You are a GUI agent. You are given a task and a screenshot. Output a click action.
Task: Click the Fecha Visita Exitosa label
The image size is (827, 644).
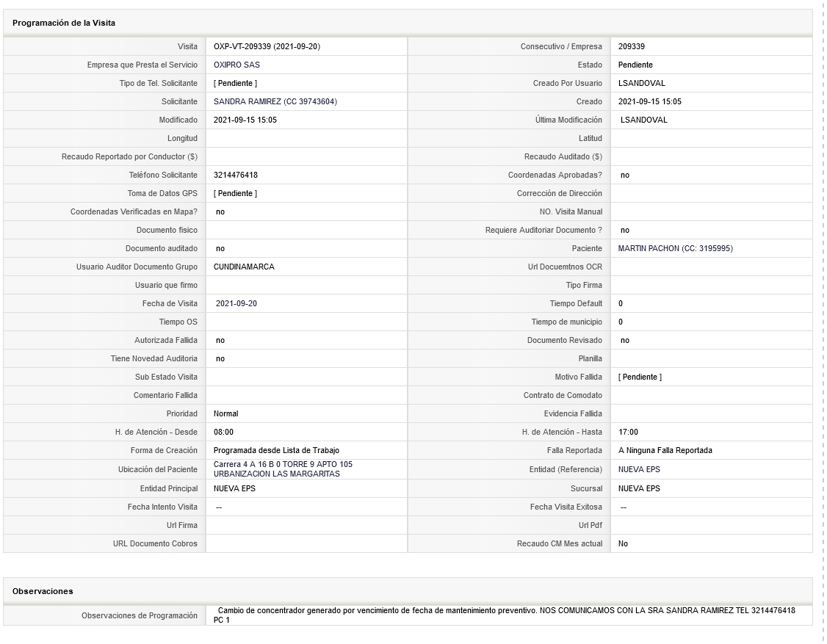click(566, 507)
